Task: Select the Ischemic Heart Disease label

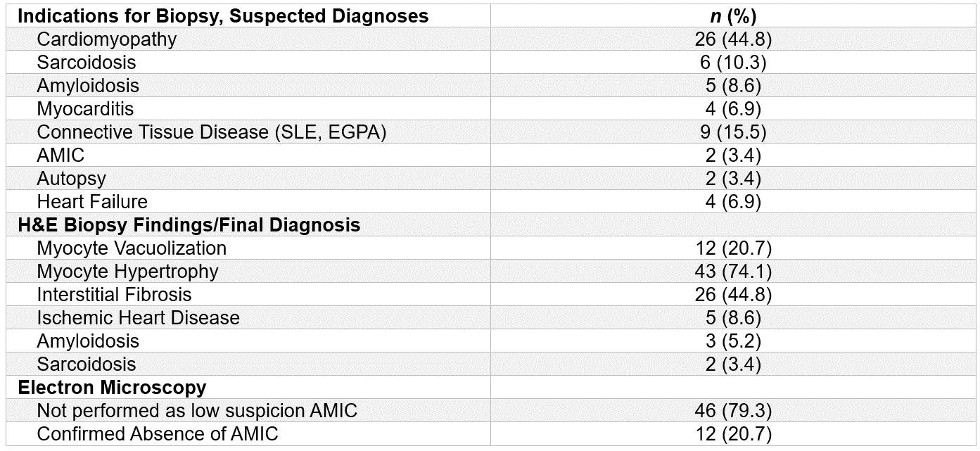Action: 139,318
